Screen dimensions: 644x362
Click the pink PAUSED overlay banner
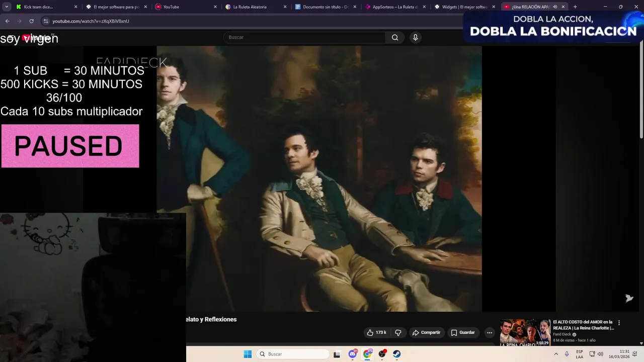[70, 146]
